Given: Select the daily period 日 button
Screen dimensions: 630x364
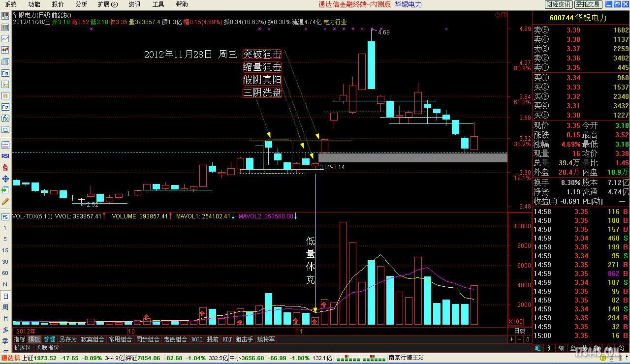Looking at the screenshot, I should (5, 296).
